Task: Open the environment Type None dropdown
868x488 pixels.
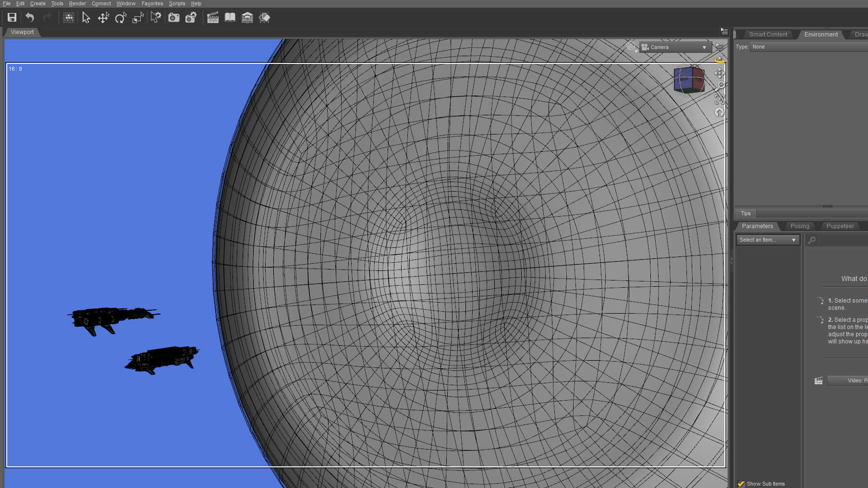Action: tap(809, 47)
